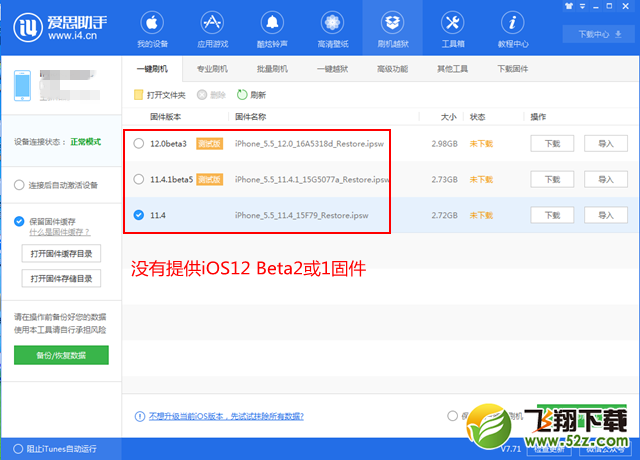Enable 连接后自动激活设备 option

point(19,185)
